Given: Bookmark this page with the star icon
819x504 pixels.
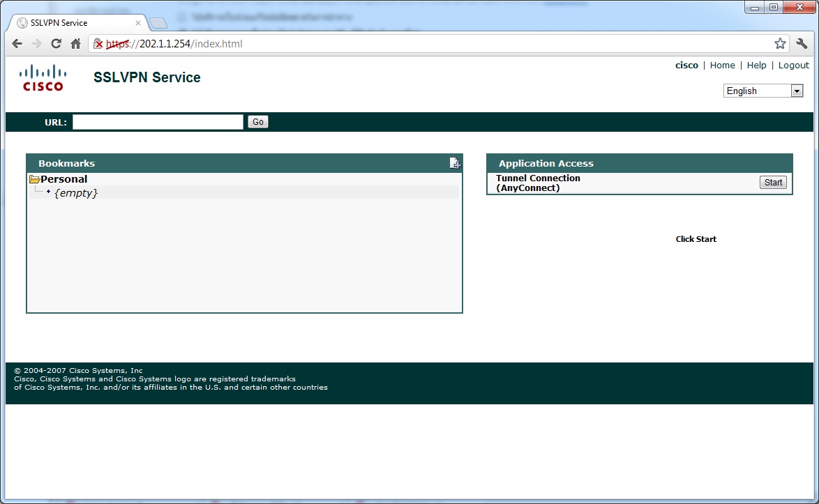Looking at the screenshot, I should coord(780,44).
